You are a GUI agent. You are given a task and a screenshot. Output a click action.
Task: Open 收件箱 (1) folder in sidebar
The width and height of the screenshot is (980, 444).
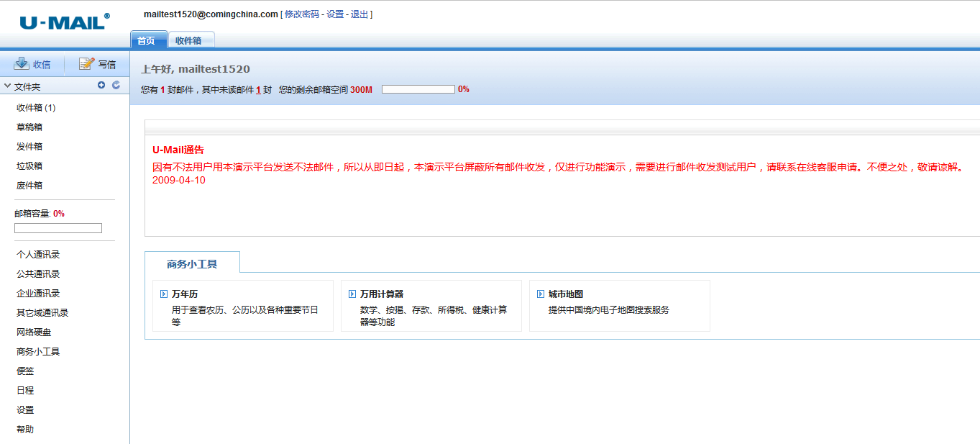(36, 108)
